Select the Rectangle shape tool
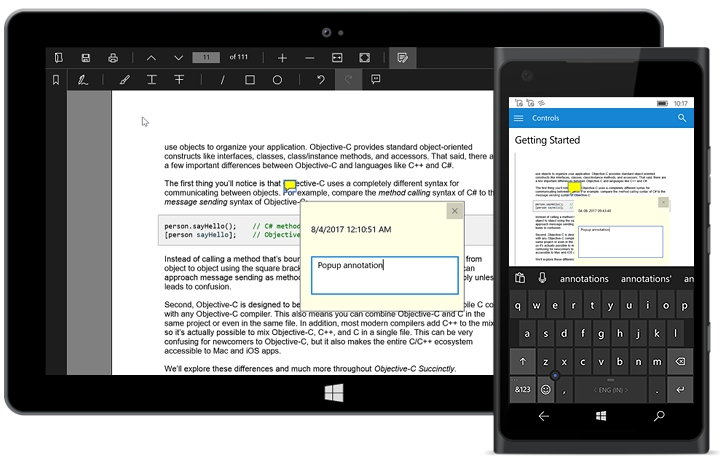The height and width of the screenshot is (461, 720). coord(249,80)
